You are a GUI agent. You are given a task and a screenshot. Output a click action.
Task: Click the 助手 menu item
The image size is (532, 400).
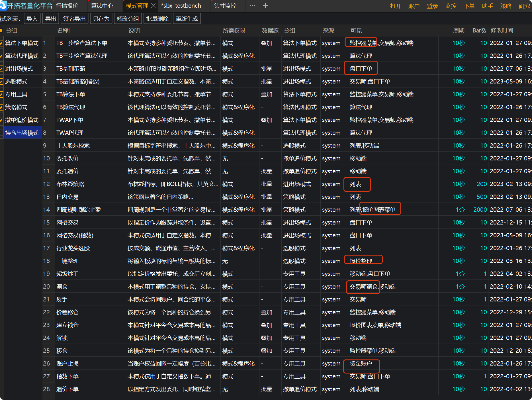[x=487, y=6]
